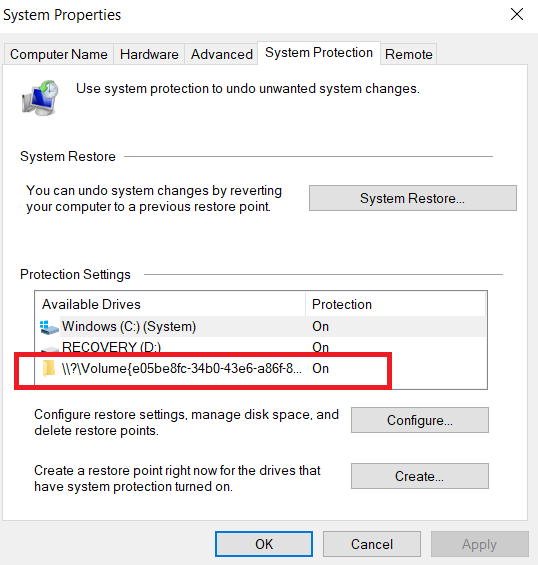Go to the Advanced tab
This screenshot has height=565, width=538.
pos(221,54)
